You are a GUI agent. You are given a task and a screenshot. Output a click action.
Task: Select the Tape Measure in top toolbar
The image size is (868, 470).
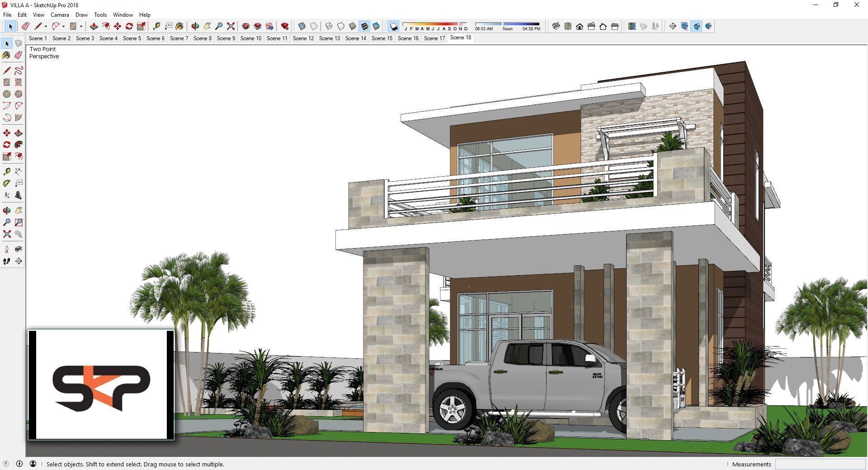pyautogui.click(x=156, y=26)
